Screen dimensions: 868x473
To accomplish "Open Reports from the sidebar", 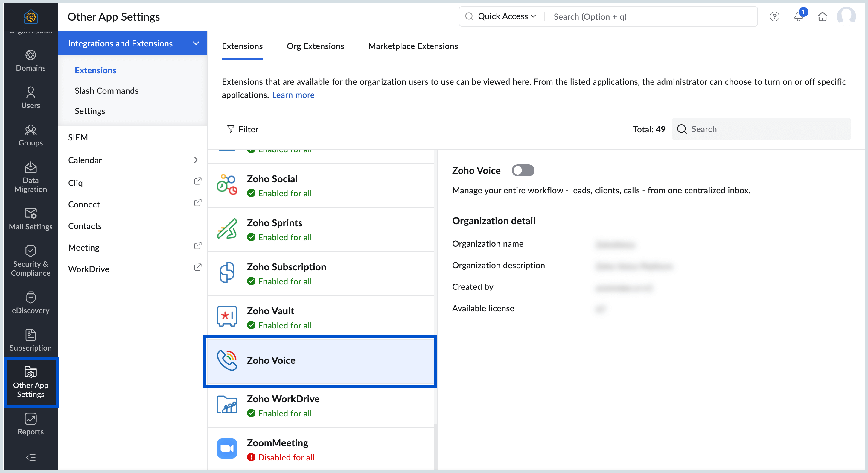I will (x=31, y=424).
